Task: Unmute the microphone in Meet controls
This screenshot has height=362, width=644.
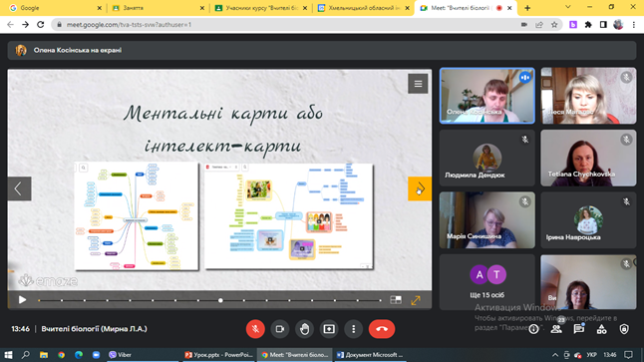Action: (255, 329)
